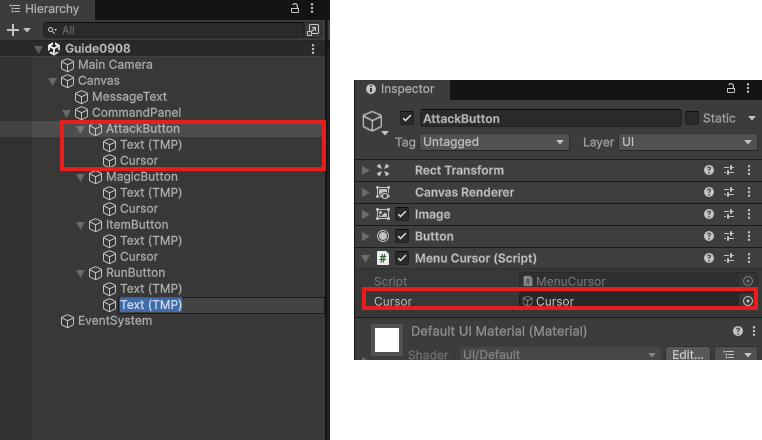This screenshot has height=440, width=762.
Task: Select the RunButton object
Action: tap(136, 273)
